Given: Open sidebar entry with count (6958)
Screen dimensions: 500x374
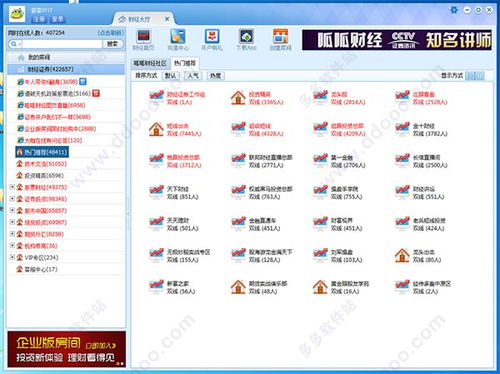Looking at the screenshot, I should tap(52, 105).
